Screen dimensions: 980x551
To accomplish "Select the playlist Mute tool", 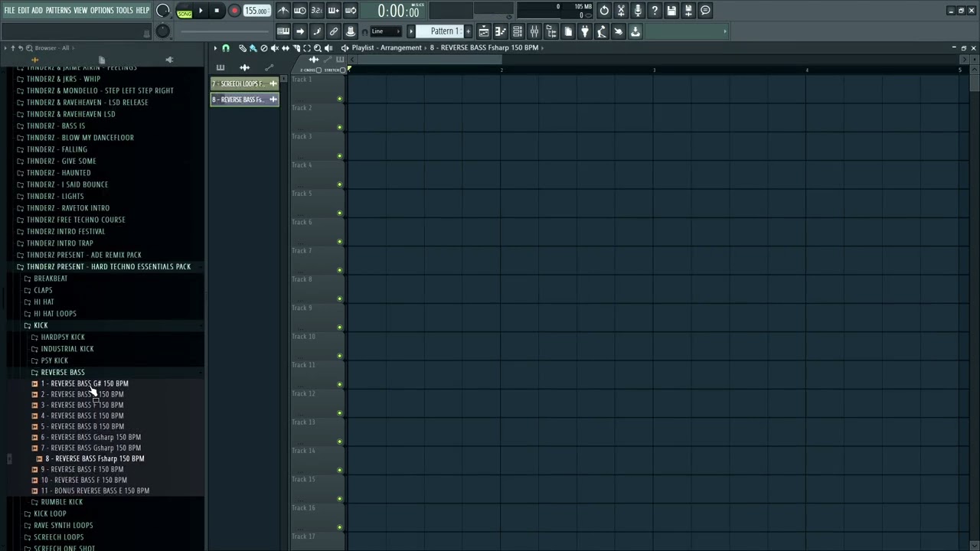I will click(x=275, y=48).
